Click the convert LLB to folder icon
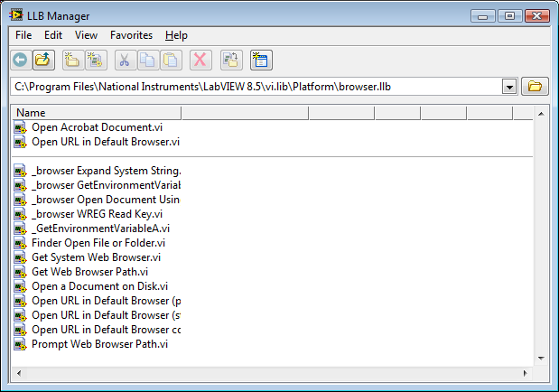Viewport: 559px width, 392px height. 231,60
